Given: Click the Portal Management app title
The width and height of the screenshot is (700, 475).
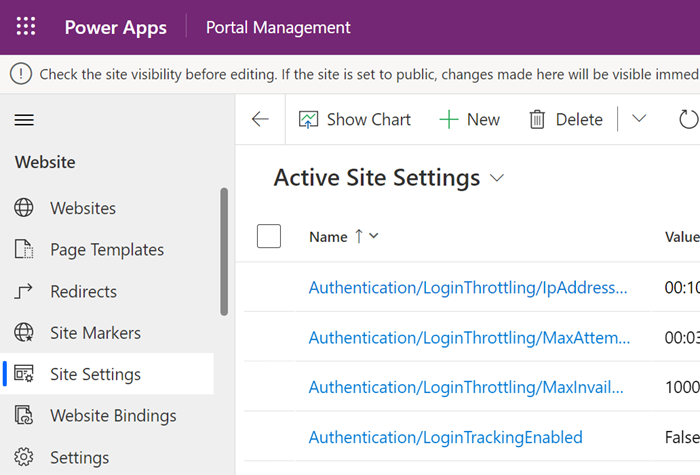Looking at the screenshot, I should (278, 27).
